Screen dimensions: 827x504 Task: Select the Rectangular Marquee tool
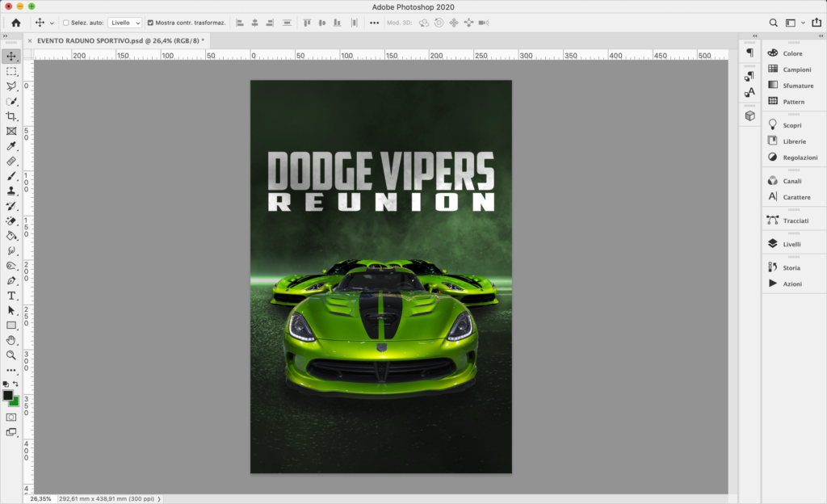tap(11, 71)
